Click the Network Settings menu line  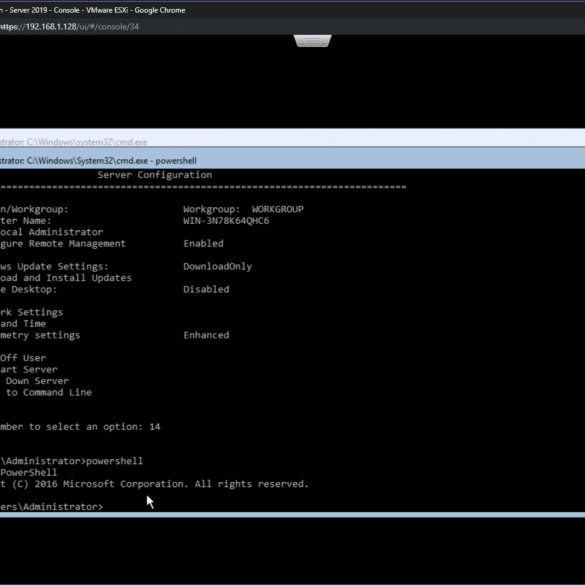pyautogui.click(x=31, y=312)
